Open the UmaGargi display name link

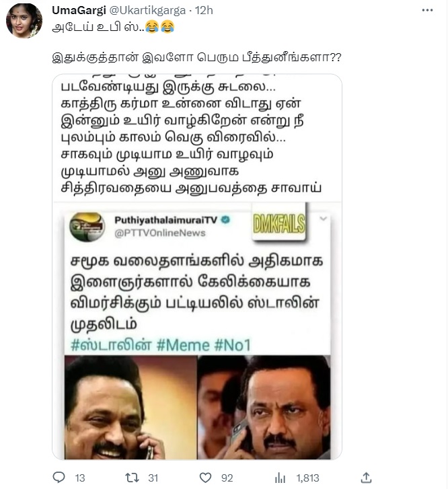point(79,10)
